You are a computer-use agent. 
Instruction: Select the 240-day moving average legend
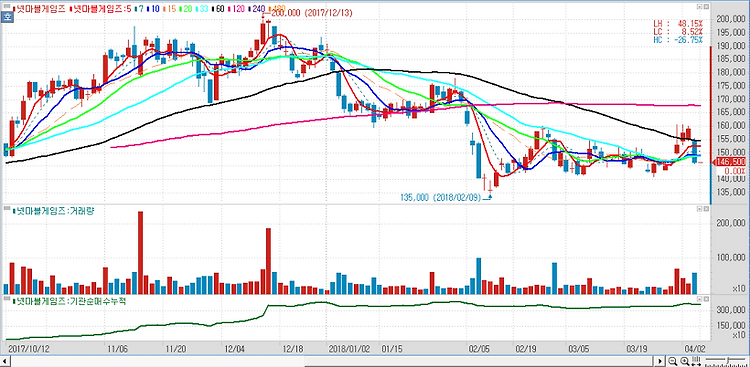(256, 9)
